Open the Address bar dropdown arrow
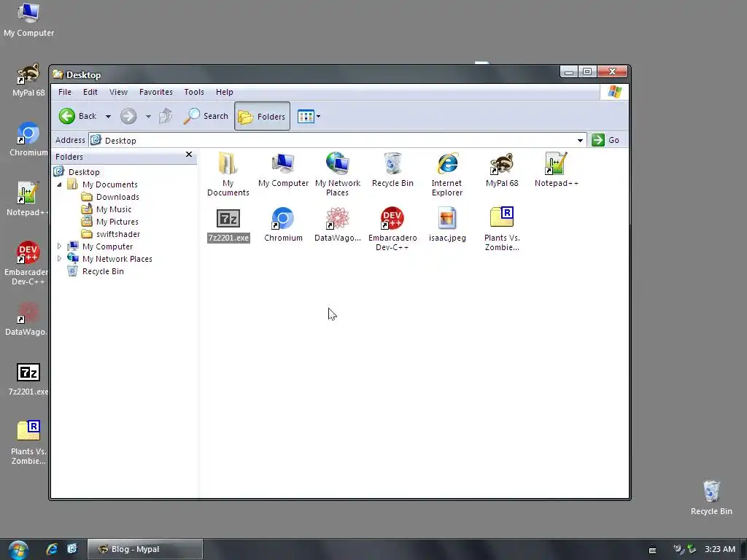This screenshot has width=747, height=560. point(580,140)
